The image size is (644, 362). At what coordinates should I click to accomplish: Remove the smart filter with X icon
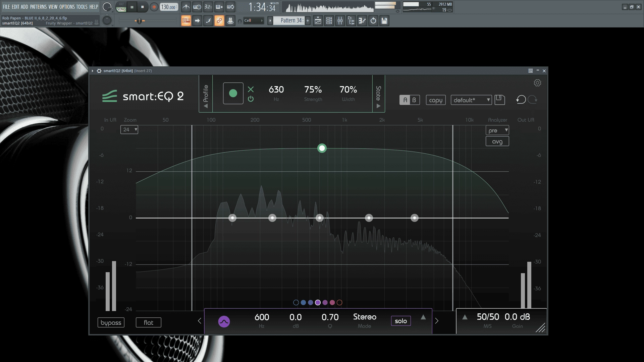(251, 89)
